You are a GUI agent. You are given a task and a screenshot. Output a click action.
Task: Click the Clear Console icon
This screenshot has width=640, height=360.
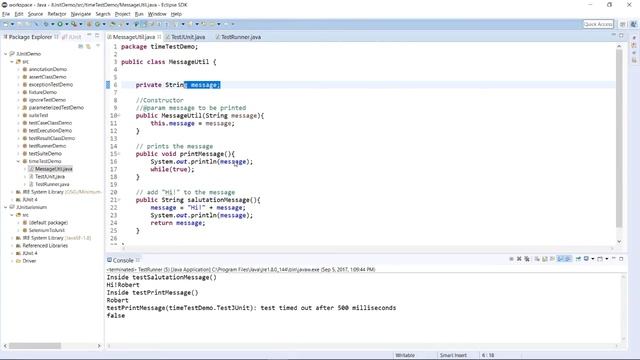537,259
